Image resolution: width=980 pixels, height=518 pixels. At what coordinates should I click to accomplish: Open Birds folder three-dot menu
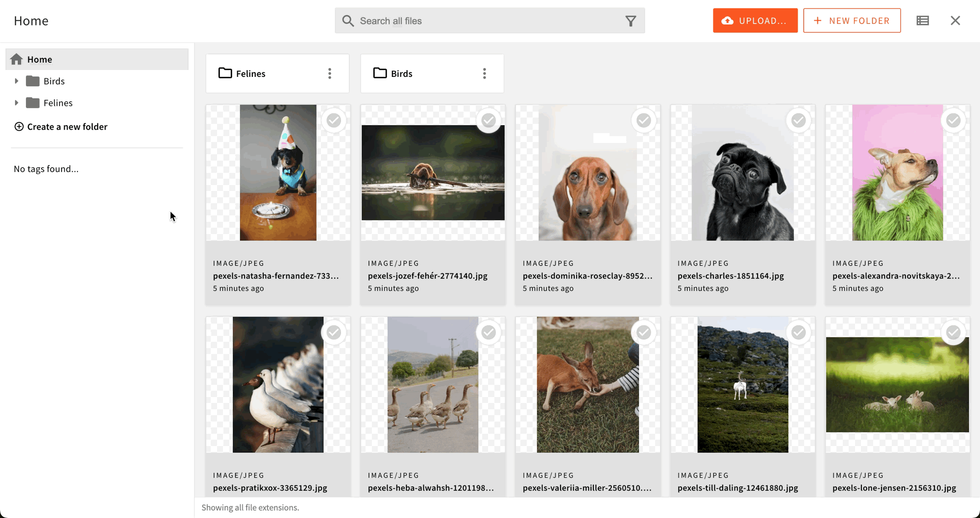(485, 73)
